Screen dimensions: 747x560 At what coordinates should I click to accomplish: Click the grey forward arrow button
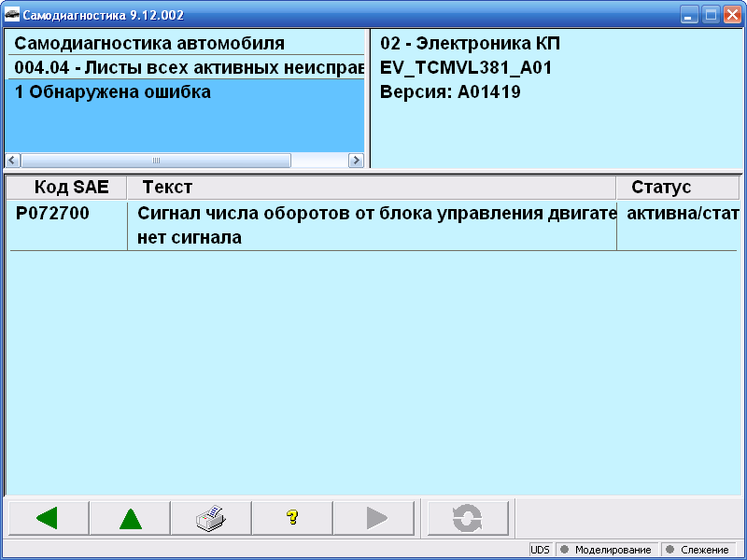[374, 518]
